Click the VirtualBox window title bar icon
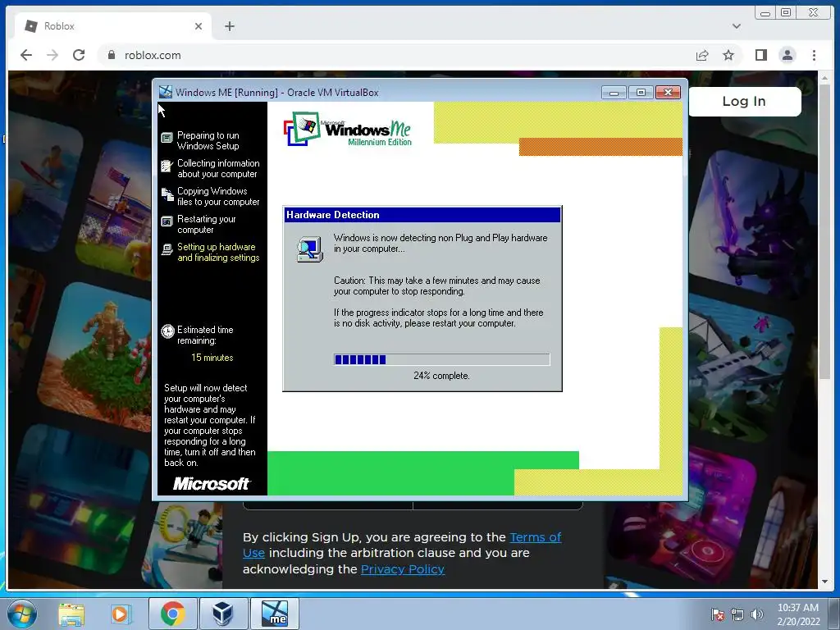This screenshot has height=630, width=840. [166, 92]
